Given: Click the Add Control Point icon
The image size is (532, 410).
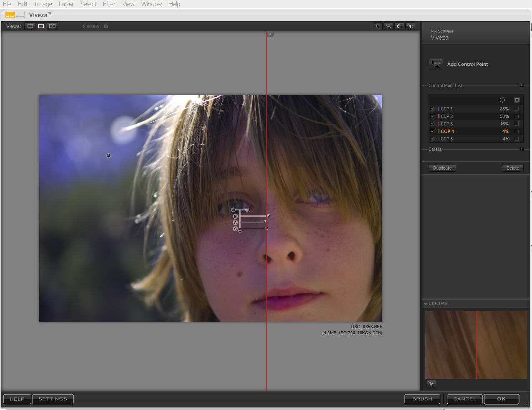Looking at the screenshot, I should [436, 65].
